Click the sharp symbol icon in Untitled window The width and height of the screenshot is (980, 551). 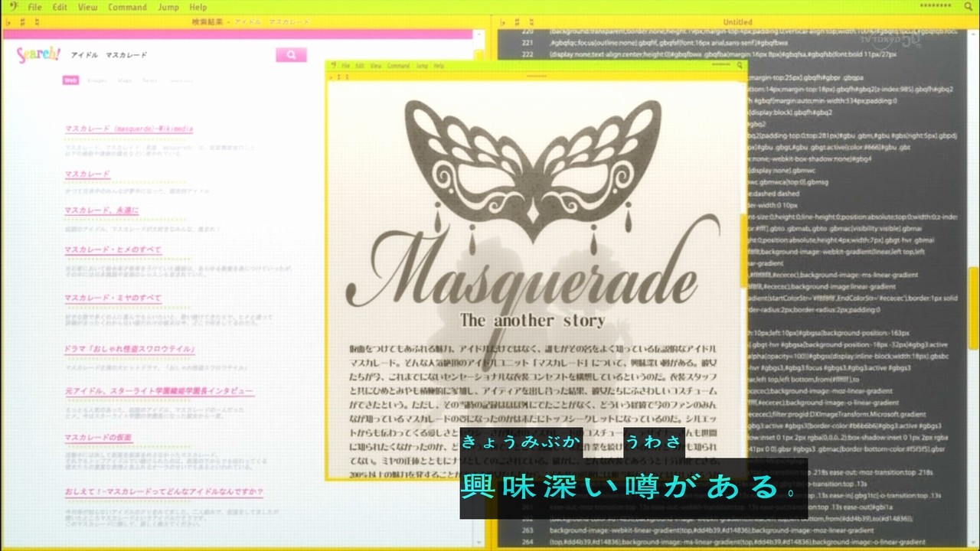(518, 22)
